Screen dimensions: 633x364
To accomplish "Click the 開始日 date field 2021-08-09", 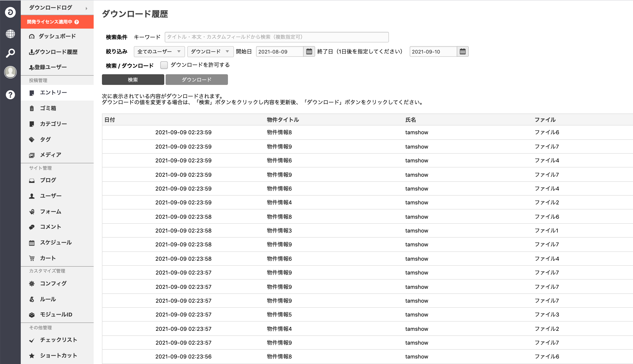I will click(280, 51).
